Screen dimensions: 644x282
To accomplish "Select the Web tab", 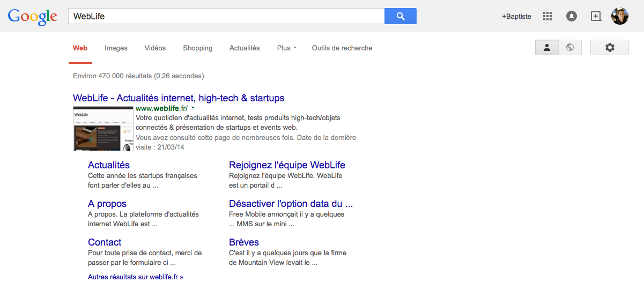I will [x=80, y=48].
